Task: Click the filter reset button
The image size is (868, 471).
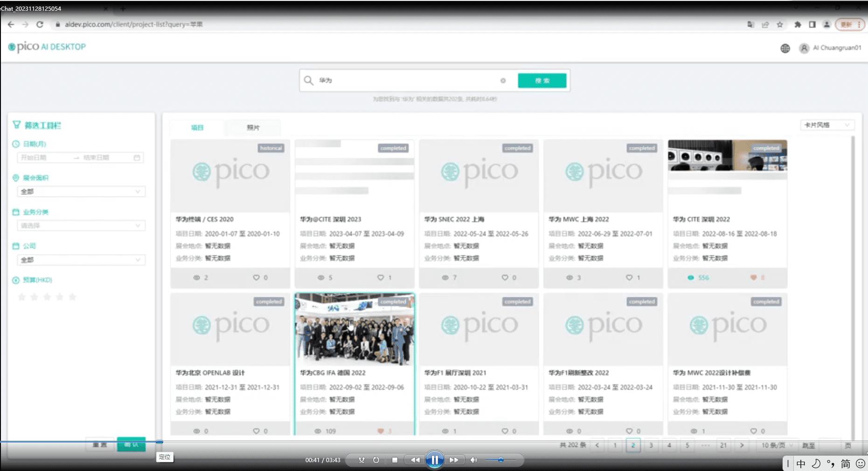Action: [x=100, y=444]
